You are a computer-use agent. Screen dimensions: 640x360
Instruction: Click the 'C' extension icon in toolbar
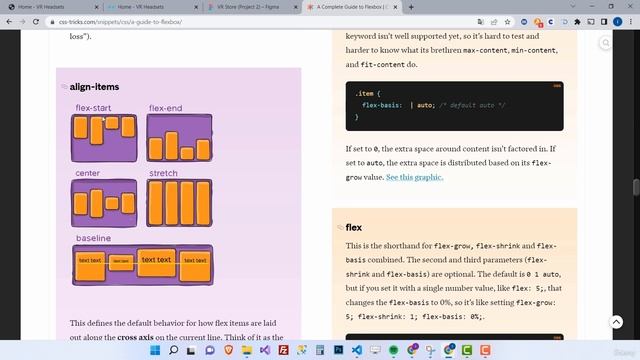pos(551,22)
